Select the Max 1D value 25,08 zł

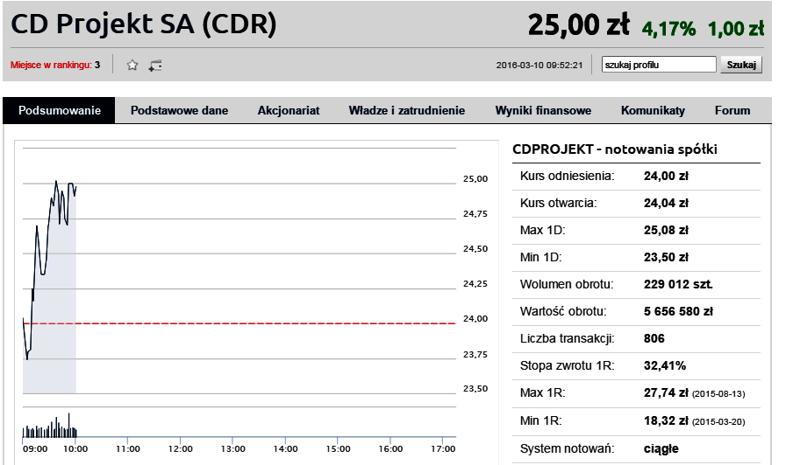click(666, 230)
